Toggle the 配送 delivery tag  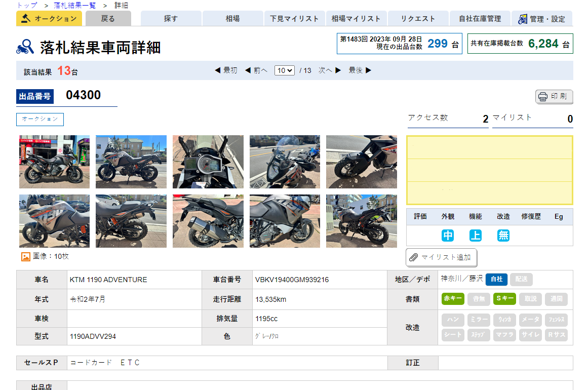(x=521, y=280)
